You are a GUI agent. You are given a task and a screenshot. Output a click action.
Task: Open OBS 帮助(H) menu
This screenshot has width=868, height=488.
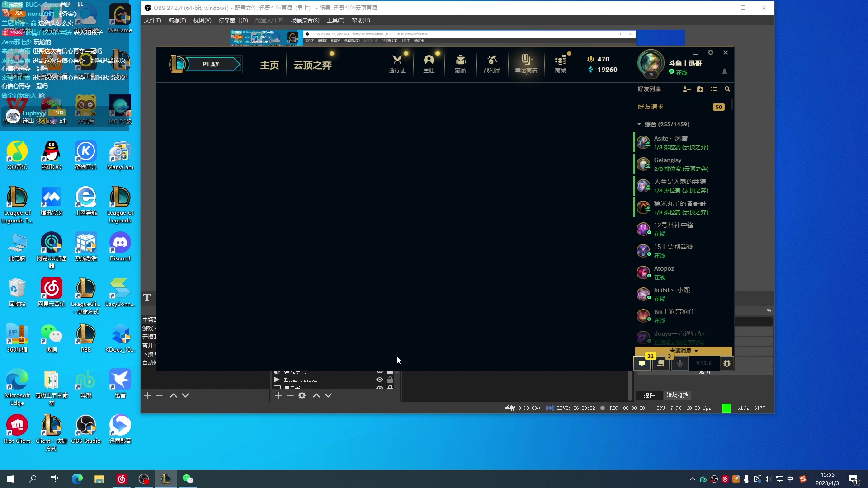pos(361,20)
